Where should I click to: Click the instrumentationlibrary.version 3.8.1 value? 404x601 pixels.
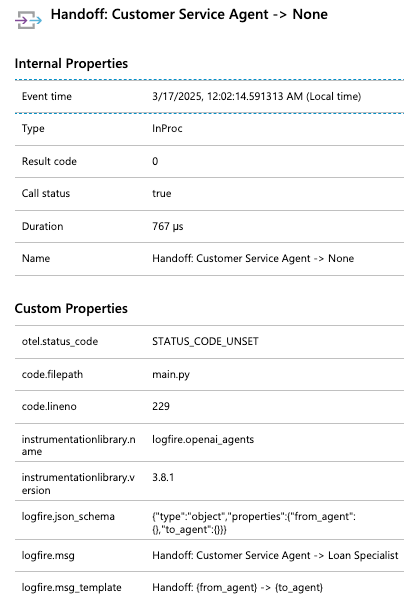[x=163, y=478]
